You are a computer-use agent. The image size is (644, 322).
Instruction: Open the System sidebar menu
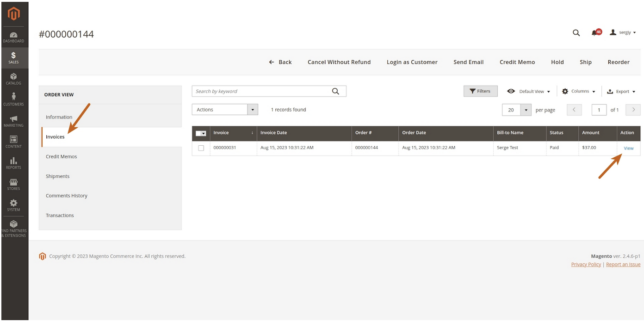point(13,205)
